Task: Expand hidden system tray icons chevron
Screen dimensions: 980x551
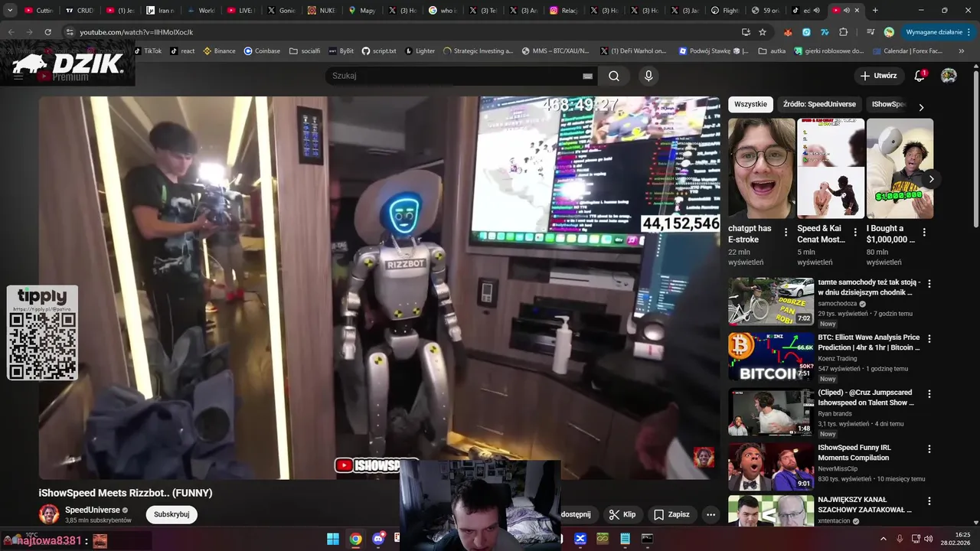Action: coord(884,539)
